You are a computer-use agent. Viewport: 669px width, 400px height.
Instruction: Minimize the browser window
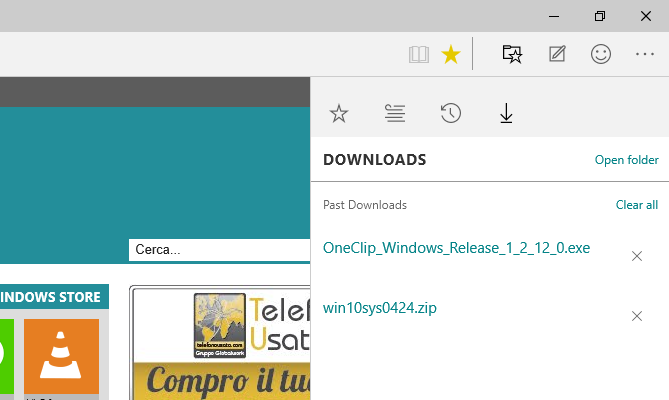554,16
